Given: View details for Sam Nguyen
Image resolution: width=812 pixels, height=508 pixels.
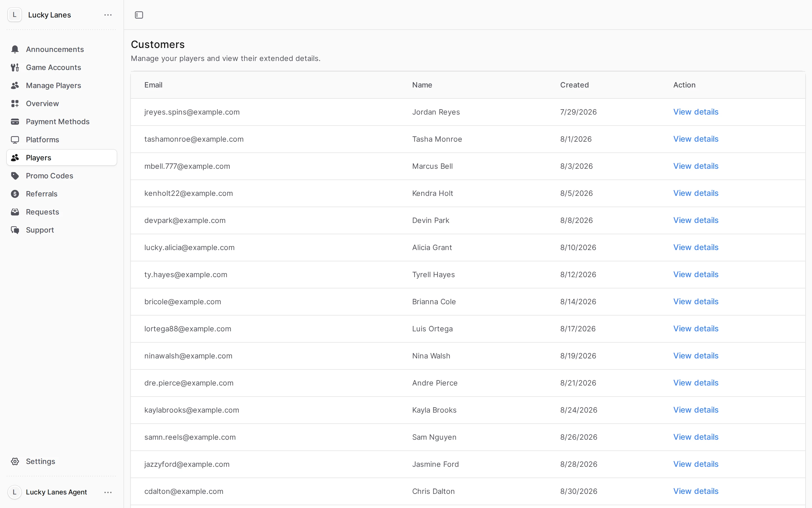Looking at the screenshot, I should [x=696, y=437].
